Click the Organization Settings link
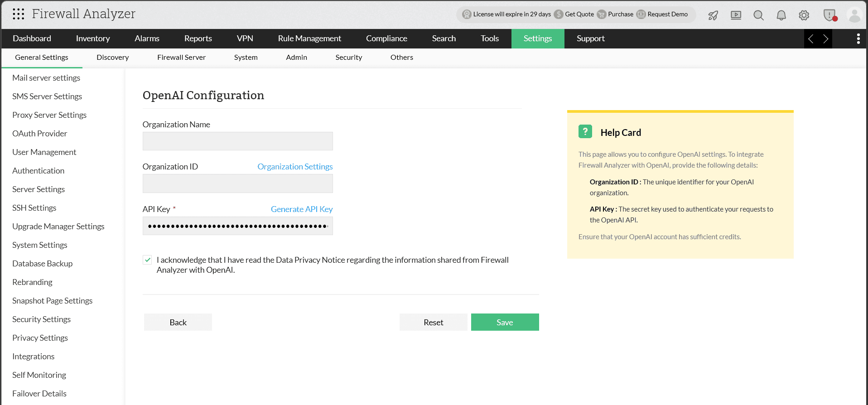 tap(295, 167)
